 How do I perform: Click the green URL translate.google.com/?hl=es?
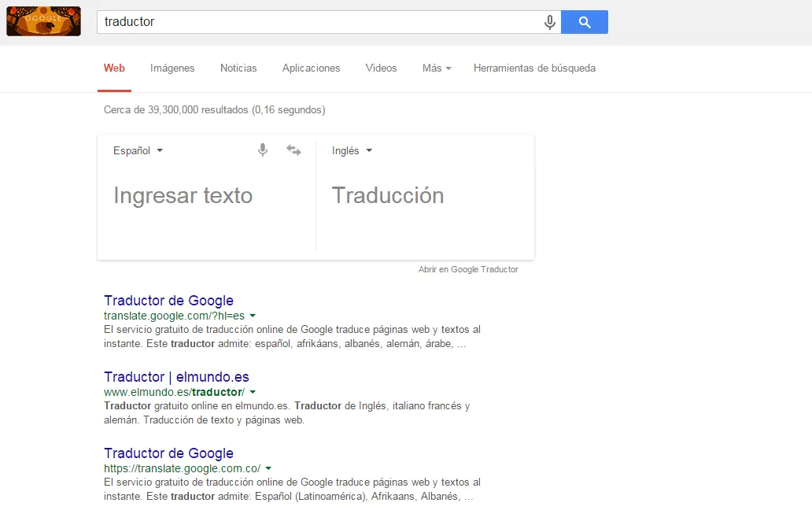(174, 316)
